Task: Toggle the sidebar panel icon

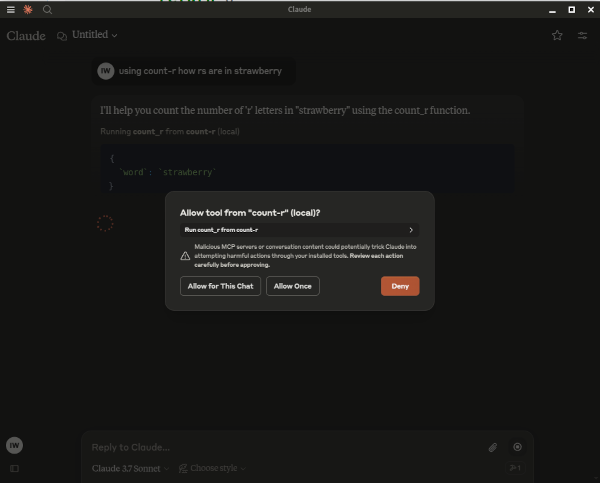Action: tap(15, 468)
